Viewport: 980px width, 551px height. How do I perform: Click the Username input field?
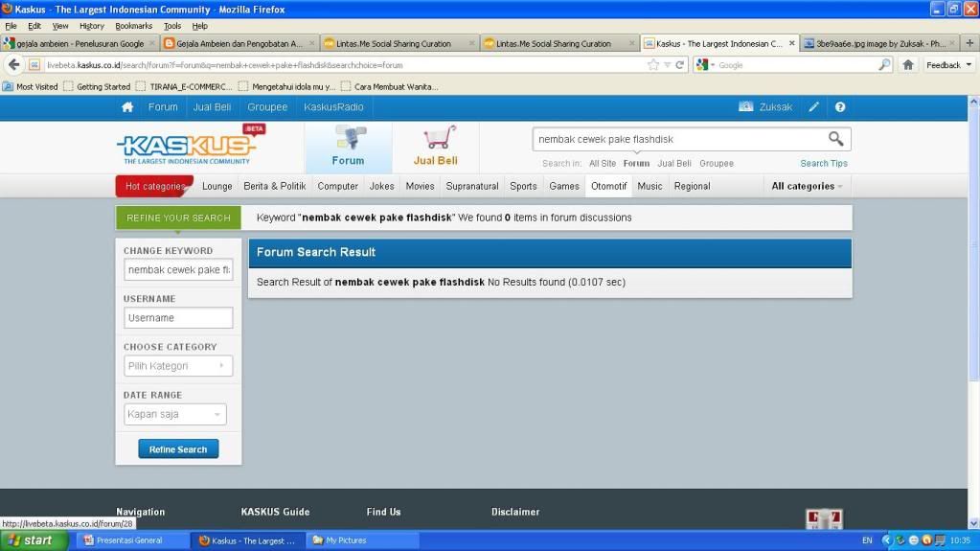(x=178, y=318)
